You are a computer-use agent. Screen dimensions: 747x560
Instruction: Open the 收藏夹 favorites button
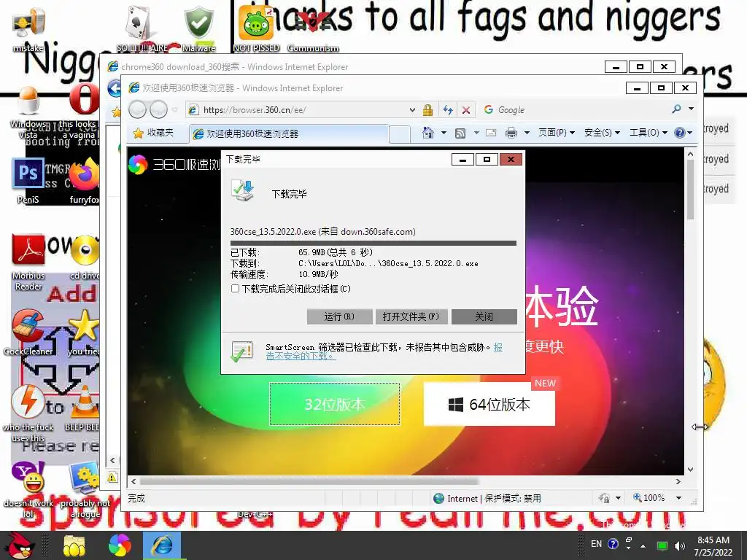153,133
